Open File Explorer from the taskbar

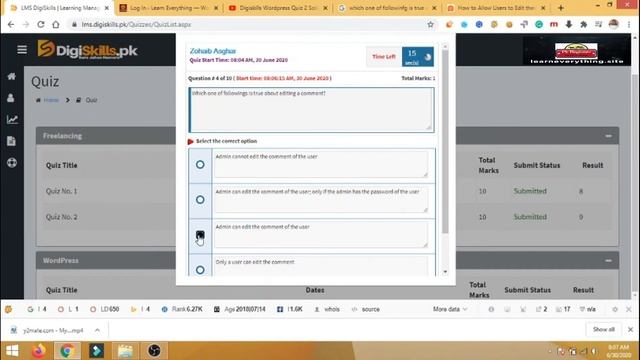point(125,351)
